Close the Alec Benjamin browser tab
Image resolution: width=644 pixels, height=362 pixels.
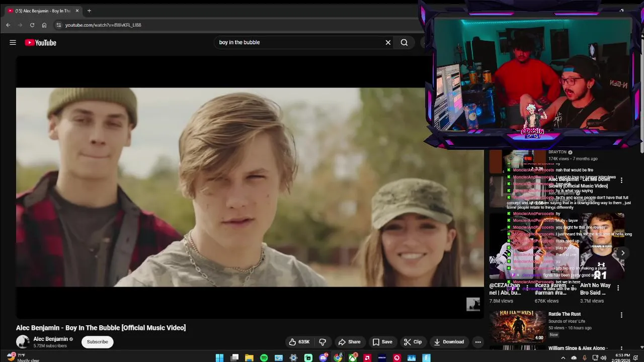coord(77,11)
